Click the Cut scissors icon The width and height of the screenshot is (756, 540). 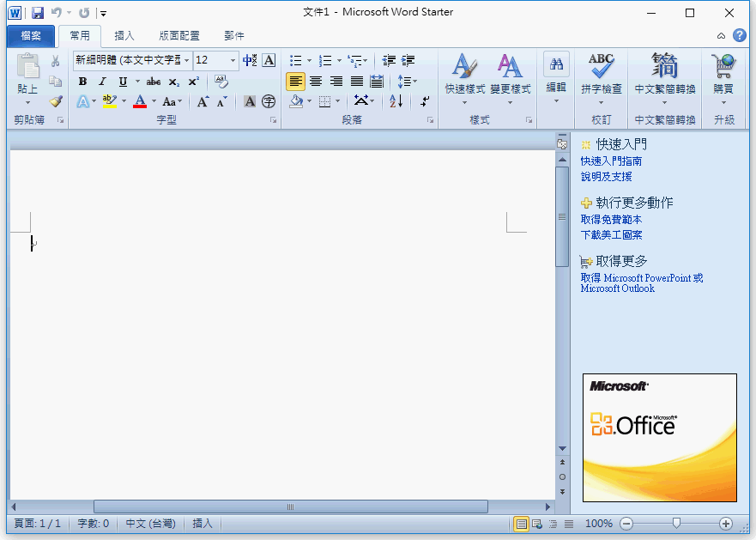coord(56,61)
